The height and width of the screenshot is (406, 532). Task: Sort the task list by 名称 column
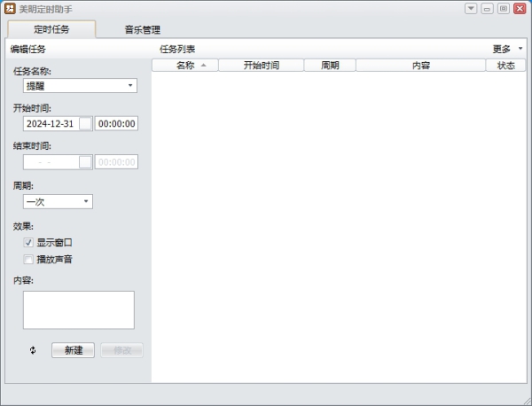185,66
